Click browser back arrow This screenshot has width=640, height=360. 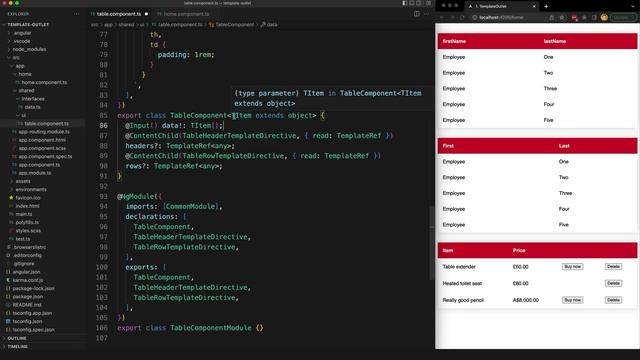point(442,18)
